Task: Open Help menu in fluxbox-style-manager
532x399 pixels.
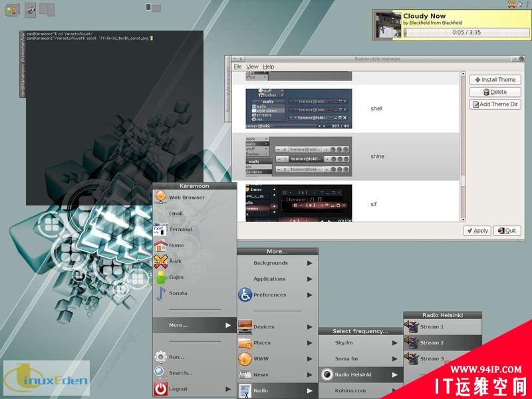Action: coord(269,66)
